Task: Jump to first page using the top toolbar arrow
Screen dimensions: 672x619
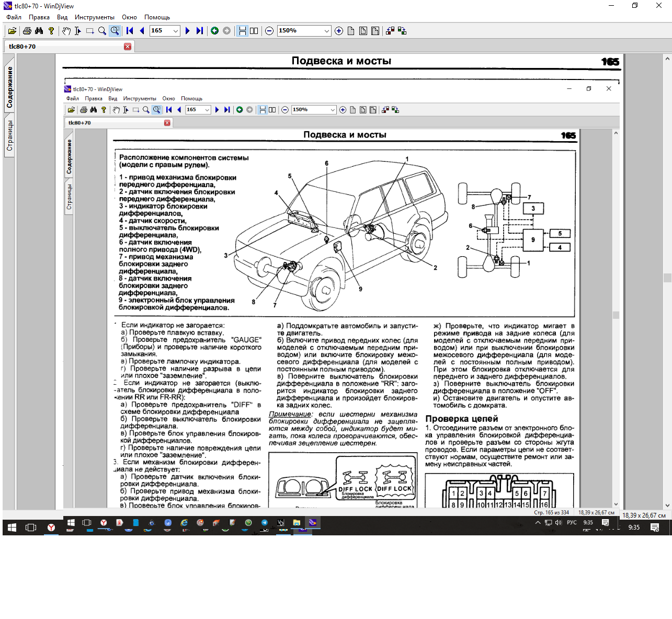Action: point(130,31)
